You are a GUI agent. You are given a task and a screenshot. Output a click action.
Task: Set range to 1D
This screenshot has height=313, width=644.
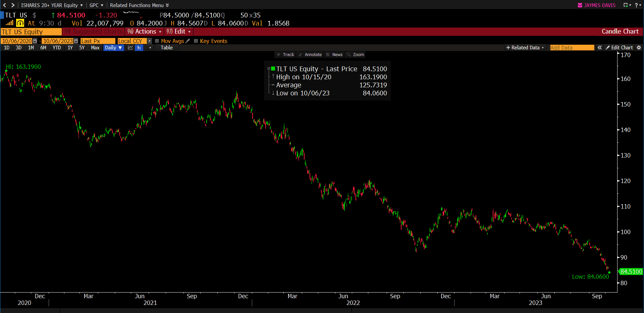[x=6, y=48]
